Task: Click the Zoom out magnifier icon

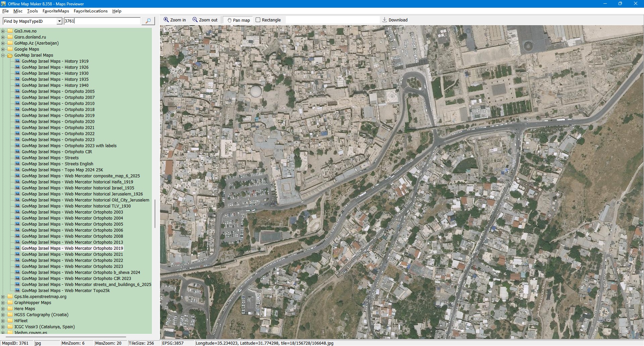Action: click(195, 20)
